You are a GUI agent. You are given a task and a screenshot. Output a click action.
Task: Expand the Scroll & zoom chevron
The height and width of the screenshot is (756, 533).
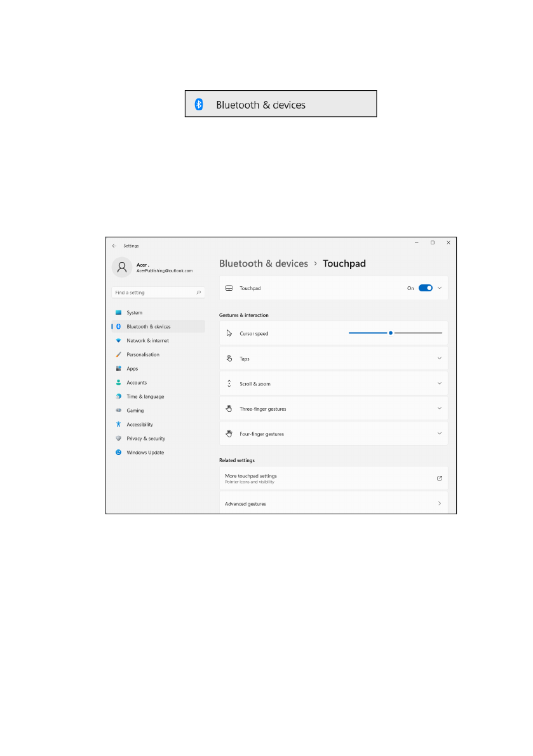439,384
